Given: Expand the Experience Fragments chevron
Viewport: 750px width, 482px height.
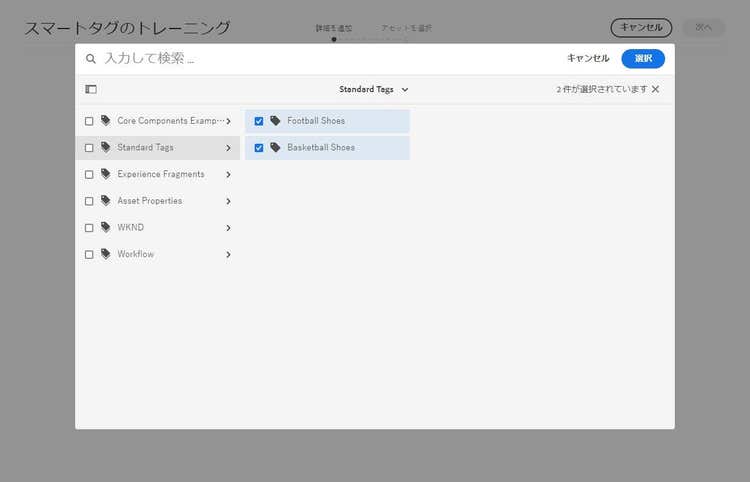Looking at the screenshot, I should (x=228, y=175).
